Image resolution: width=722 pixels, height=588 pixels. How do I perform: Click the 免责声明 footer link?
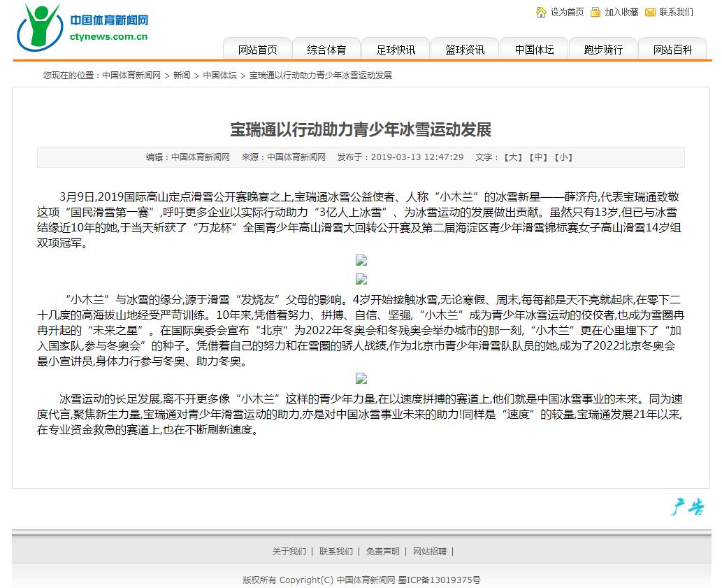pos(382,551)
